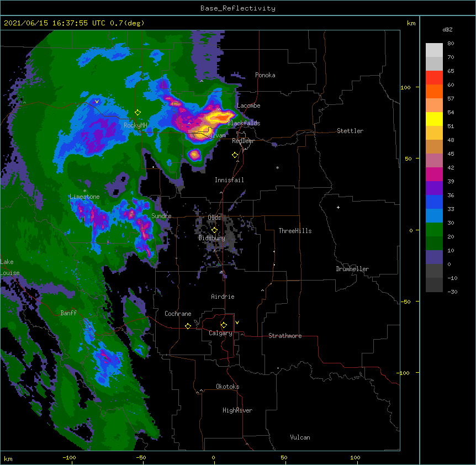
Task: Click the Innisfail city label
Action: tap(229, 180)
